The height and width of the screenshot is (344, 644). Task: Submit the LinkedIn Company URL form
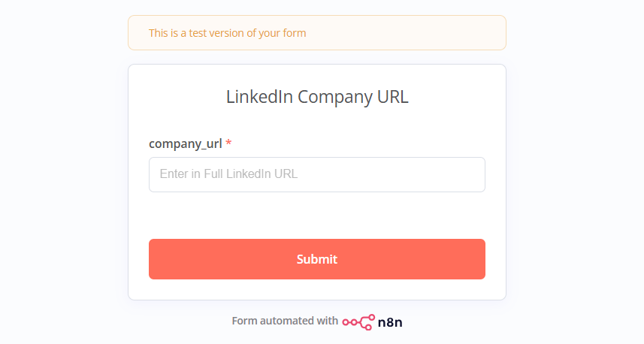click(x=316, y=259)
